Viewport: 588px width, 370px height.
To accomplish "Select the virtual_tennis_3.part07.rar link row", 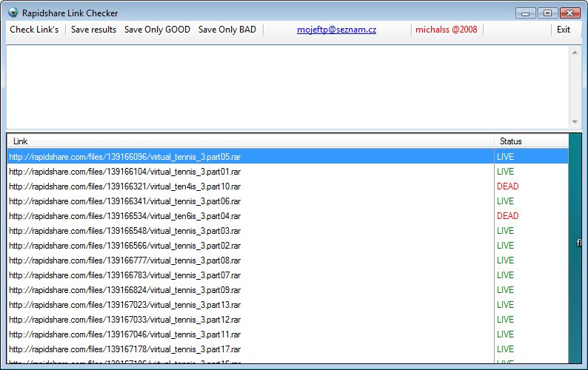I will [x=287, y=275].
